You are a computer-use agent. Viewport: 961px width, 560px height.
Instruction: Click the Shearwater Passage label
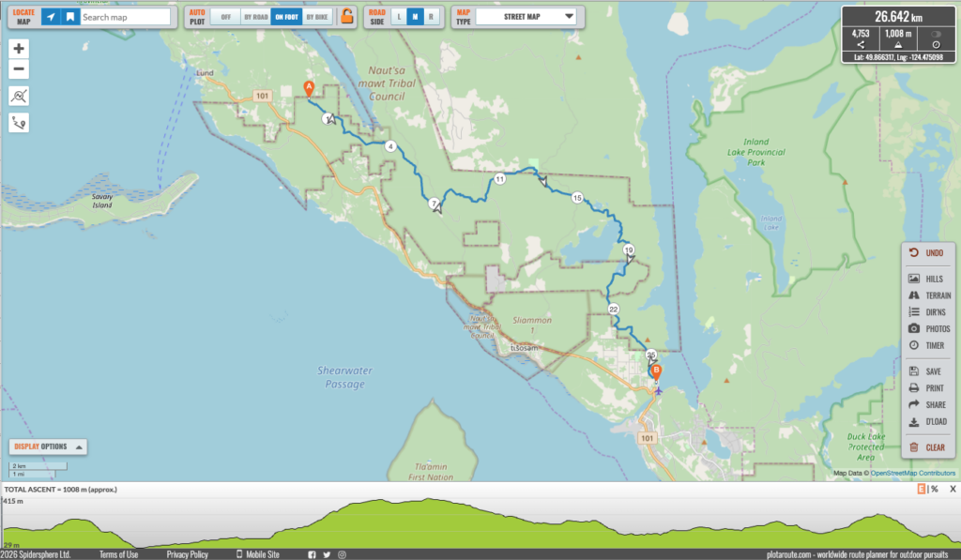point(344,377)
